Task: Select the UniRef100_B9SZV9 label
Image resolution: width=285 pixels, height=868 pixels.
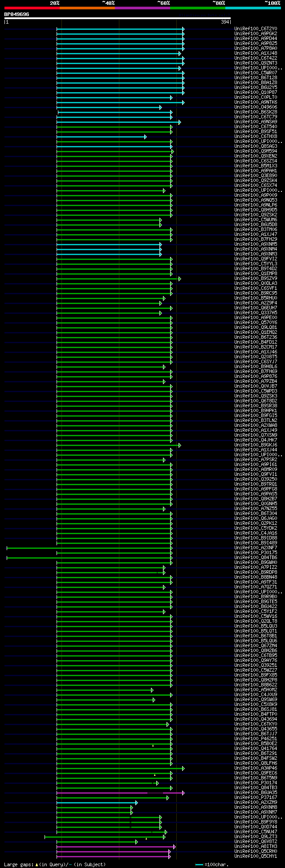Action: tap(256, 279)
